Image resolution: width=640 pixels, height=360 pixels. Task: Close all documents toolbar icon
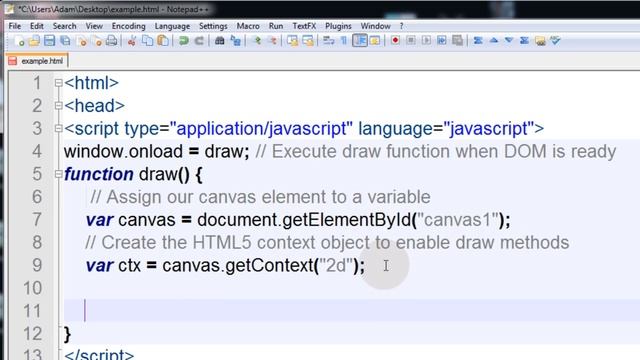(x=97, y=41)
